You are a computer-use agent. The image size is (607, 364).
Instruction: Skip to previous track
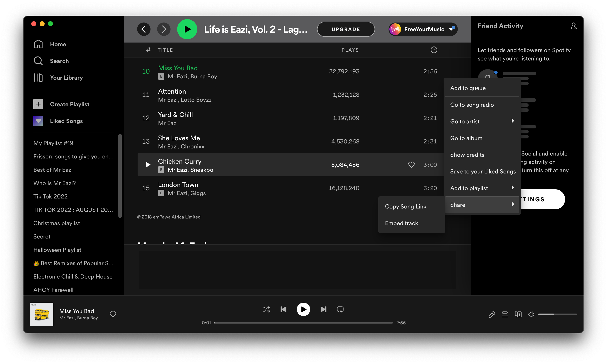[x=283, y=309]
